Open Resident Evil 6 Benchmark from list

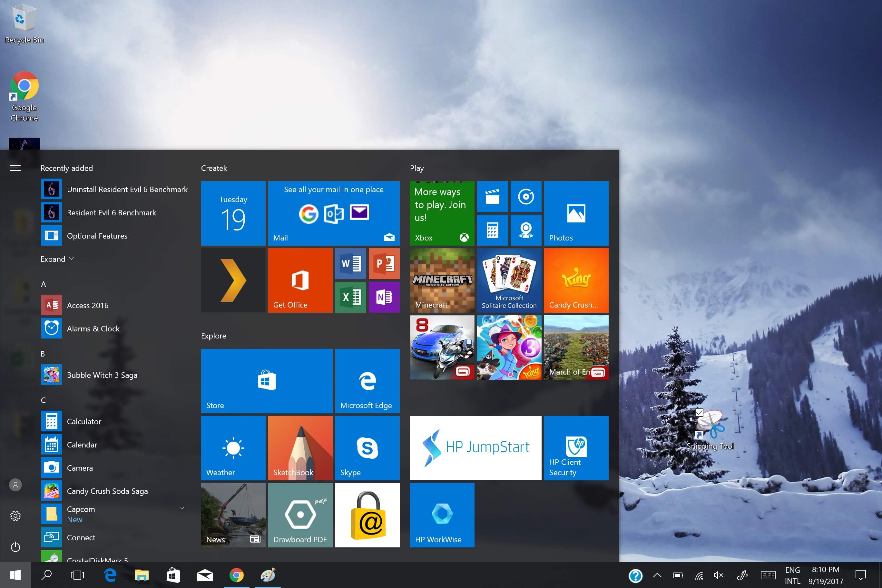pyautogui.click(x=115, y=213)
